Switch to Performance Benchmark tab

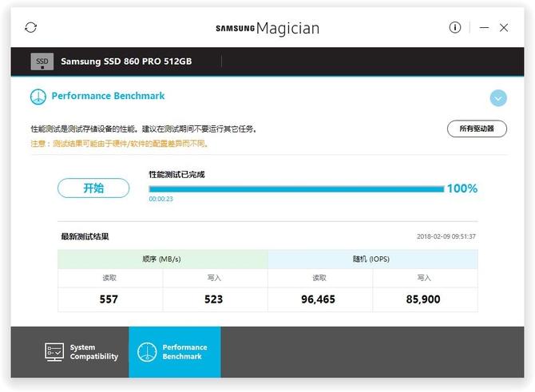click(x=175, y=352)
